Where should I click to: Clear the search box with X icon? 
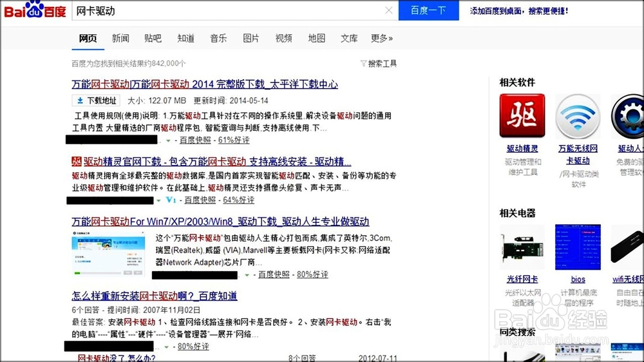tap(388, 11)
